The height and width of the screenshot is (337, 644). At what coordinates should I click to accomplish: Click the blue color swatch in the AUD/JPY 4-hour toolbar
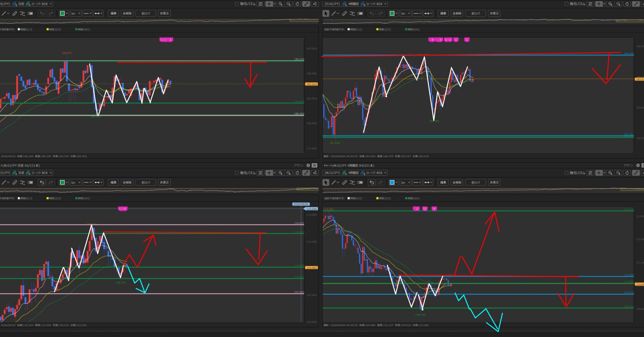point(392,182)
